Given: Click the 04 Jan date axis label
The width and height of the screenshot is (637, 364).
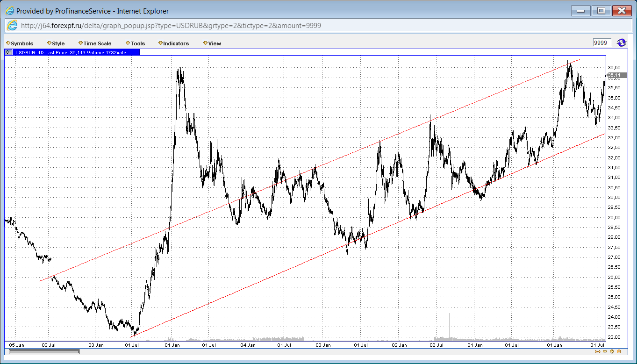Looking at the screenshot, I should coord(248,345).
